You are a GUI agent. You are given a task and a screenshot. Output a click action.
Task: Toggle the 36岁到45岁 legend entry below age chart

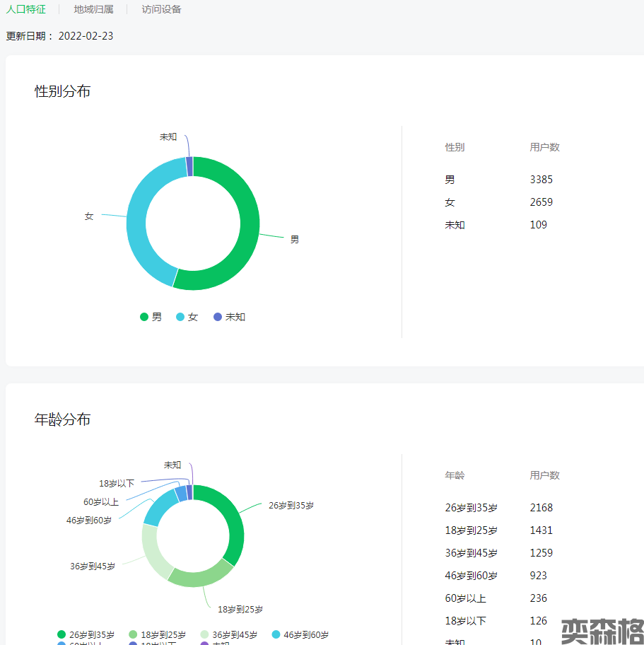pos(228,635)
